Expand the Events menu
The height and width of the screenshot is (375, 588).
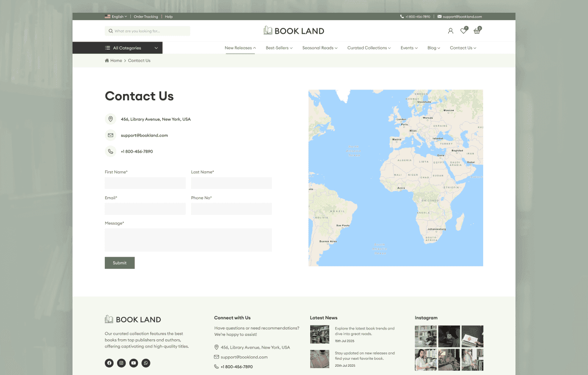(409, 48)
